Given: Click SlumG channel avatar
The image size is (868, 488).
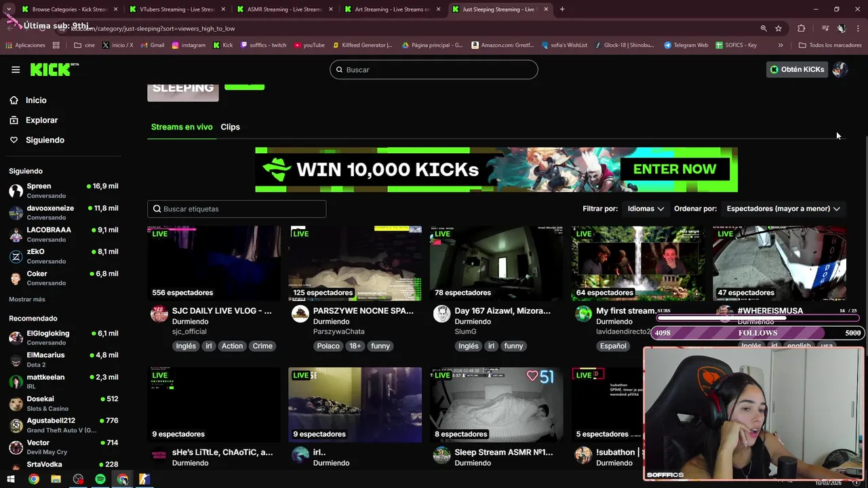Looking at the screenshot, I should (x=441, y=314).
